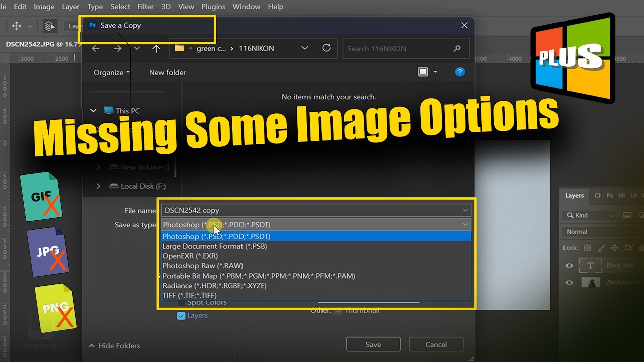The width and height of the screenshot is (644, 362).
Task: Switch to the Layers panel tab
Action: point(574,196)
